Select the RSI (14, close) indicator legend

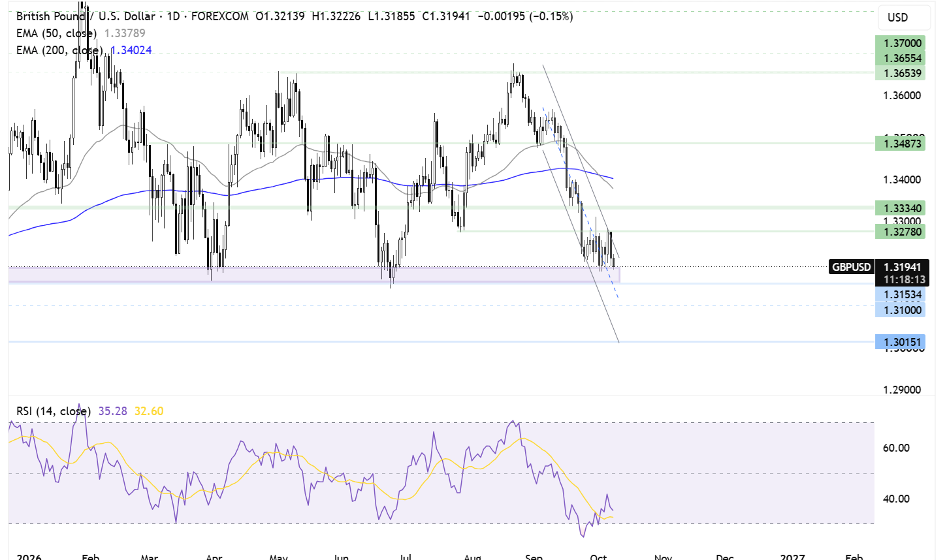(x=53, y=411)
